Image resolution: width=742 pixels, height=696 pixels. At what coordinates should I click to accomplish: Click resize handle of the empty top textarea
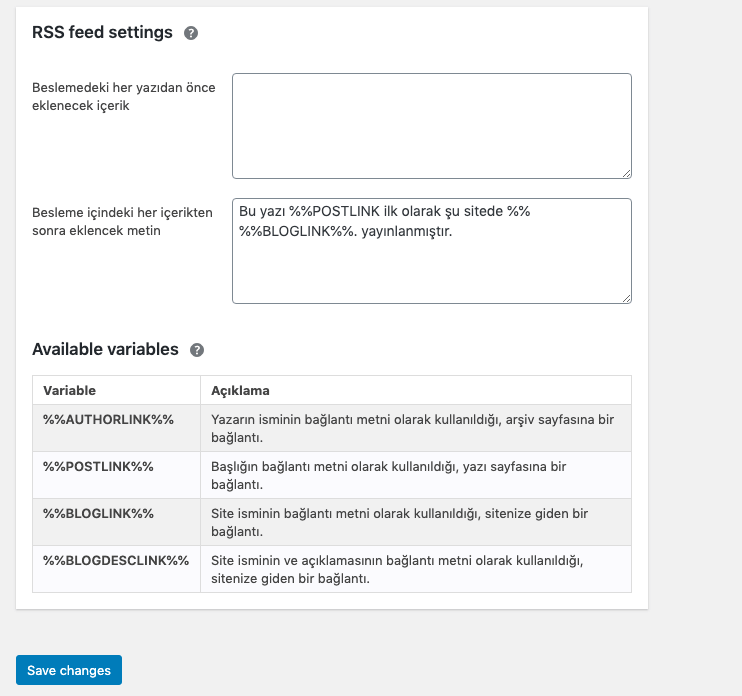(x=626, y=173)
